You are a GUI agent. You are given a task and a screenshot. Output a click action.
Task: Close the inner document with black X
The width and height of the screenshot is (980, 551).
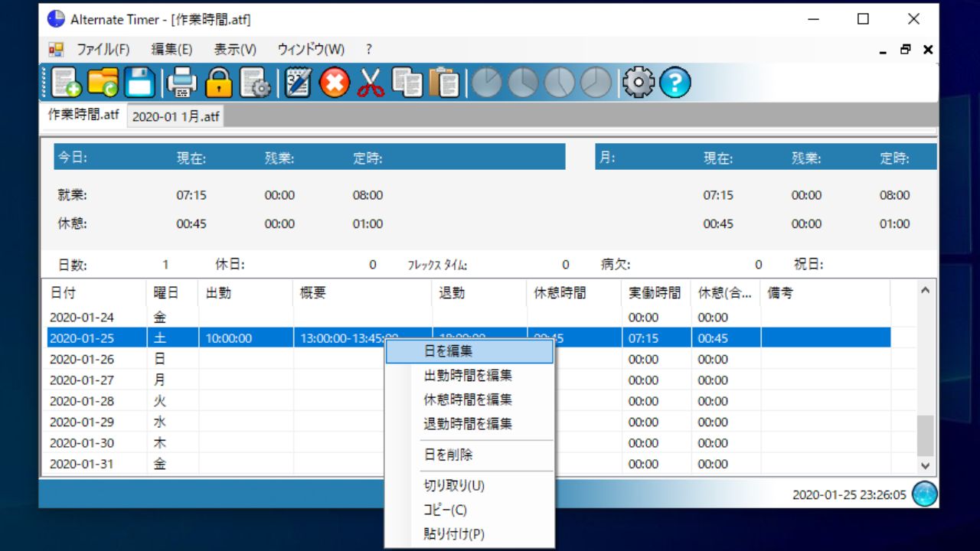click(x=928, y=50)
